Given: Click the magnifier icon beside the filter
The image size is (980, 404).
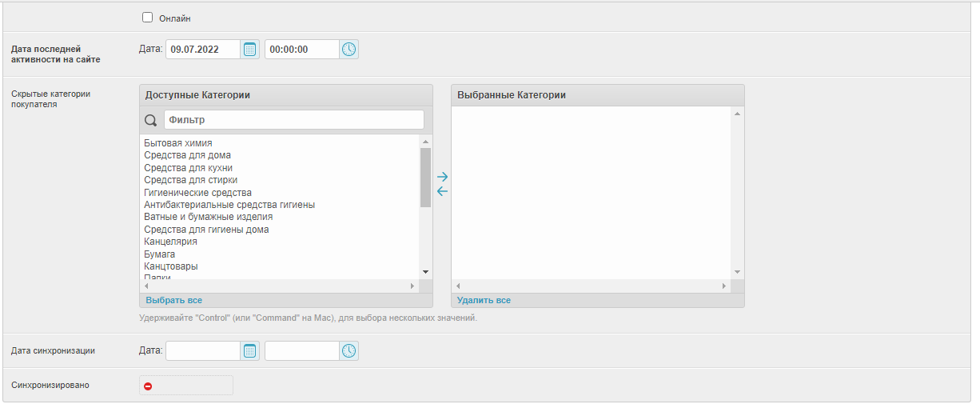Looking at the screenshot, I should 150,120.
